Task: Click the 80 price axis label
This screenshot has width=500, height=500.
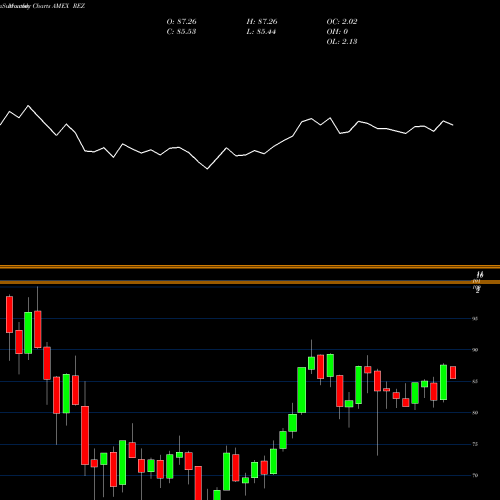Action: click(475, 413)
